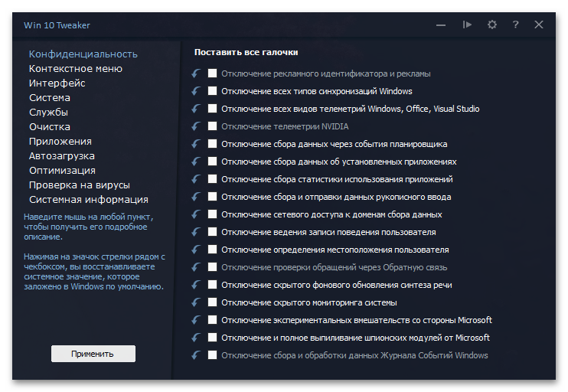This screenshot has width=568, height=392.
Task: Tick speech synthesis background update checkbox
Action: [x=212, y=284]
